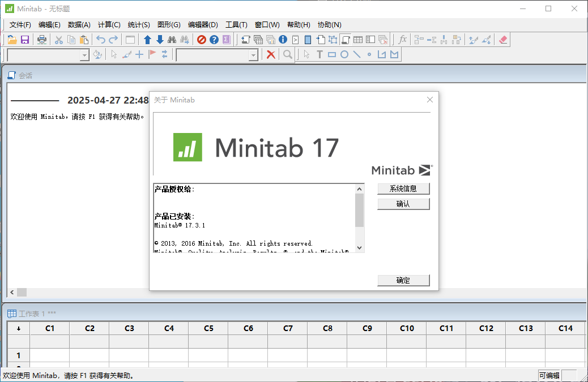Open the 图形(G) menu

[x=169, y=25]
